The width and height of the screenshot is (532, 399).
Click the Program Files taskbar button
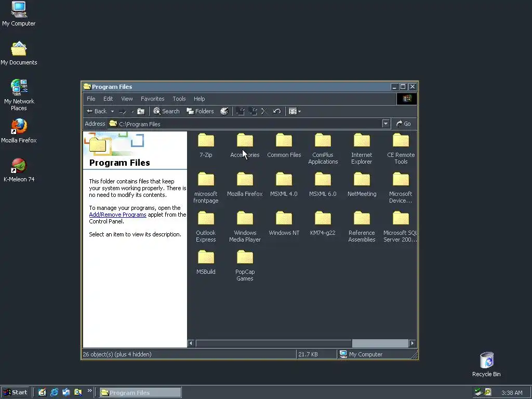[140, 393]
